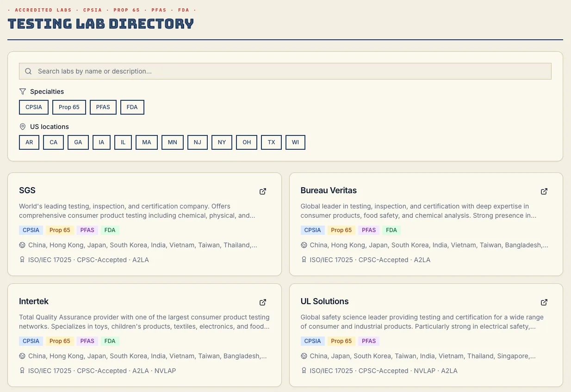The width and height of the screenshot is (571, 392).
Task: Click the CPSIA tag on Intertek card
Action: (31, 341)
